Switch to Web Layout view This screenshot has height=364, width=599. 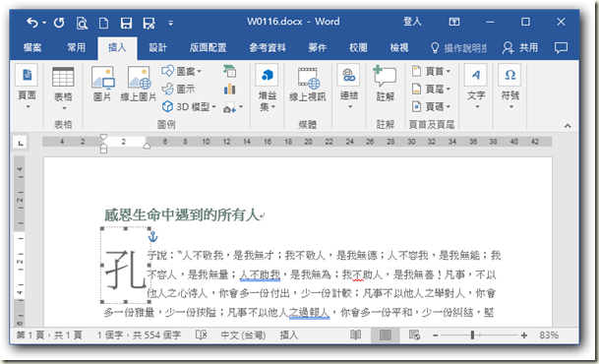(414, 334)
